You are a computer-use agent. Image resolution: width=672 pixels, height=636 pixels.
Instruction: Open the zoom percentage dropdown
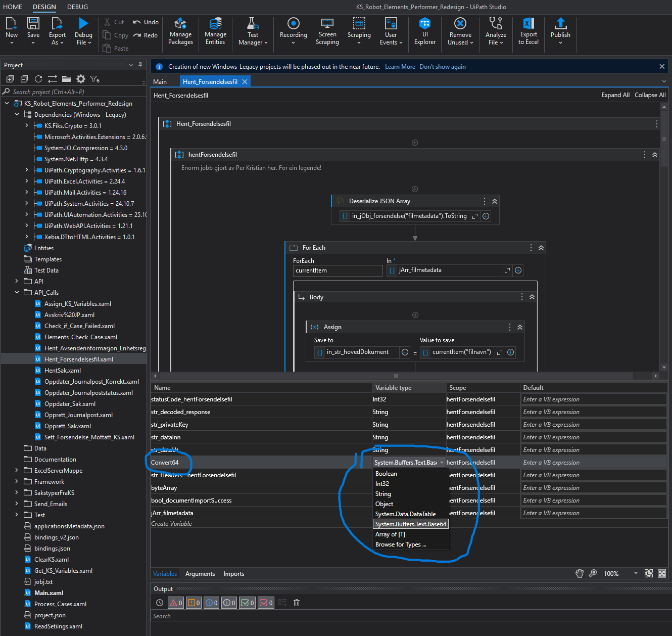pyautogui.click(x=636, y=573)
